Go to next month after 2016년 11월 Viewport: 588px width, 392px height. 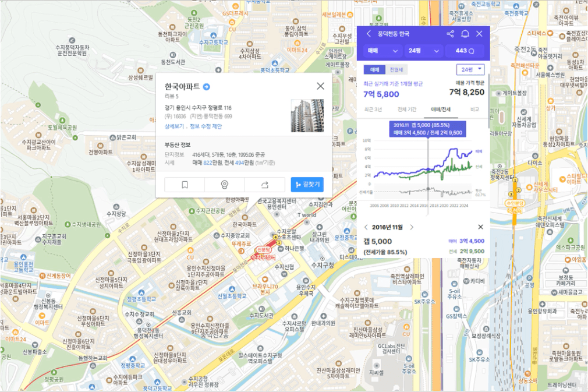click(412, 227)
